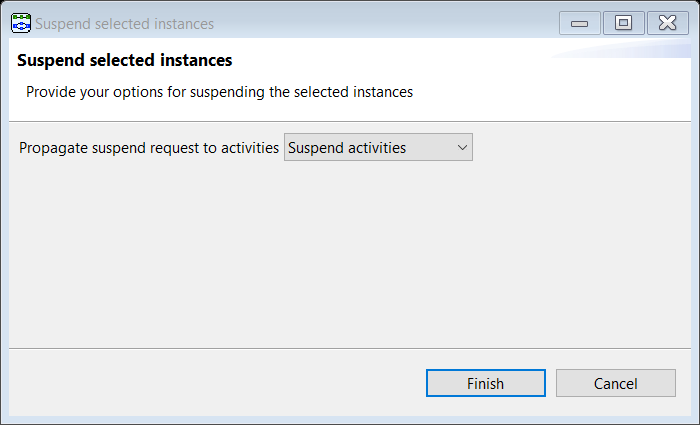Open the Suspend activities combo box
Viewport: 700px width, 425px height.
(378, 147)
